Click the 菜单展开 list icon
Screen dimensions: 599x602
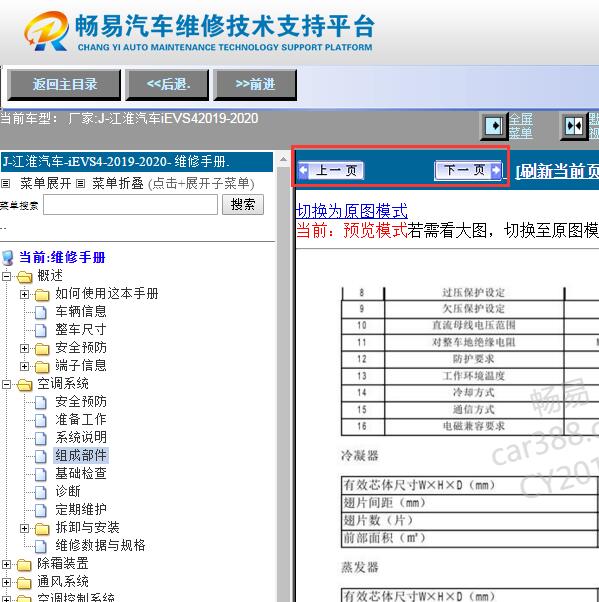[x=5, y=184]
